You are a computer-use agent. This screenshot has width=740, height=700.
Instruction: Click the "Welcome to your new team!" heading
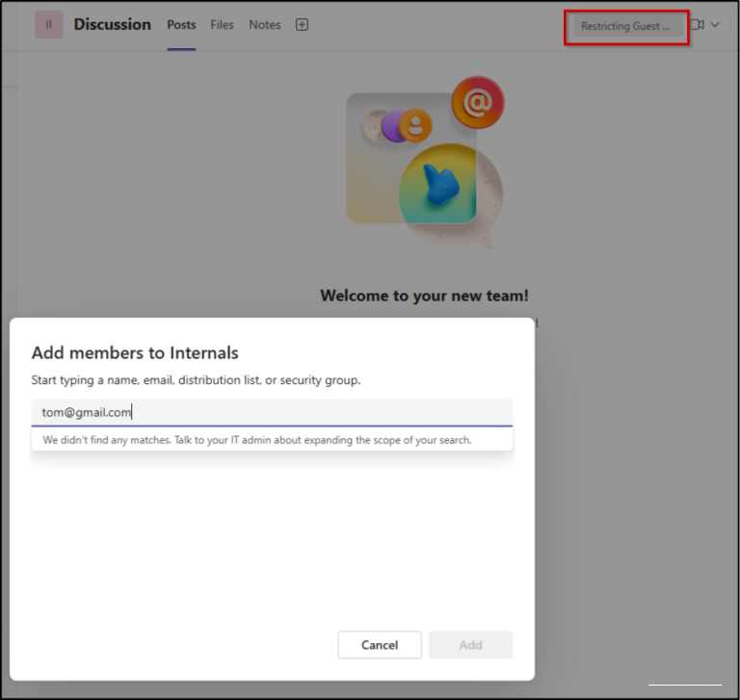[x=424, y=296]
